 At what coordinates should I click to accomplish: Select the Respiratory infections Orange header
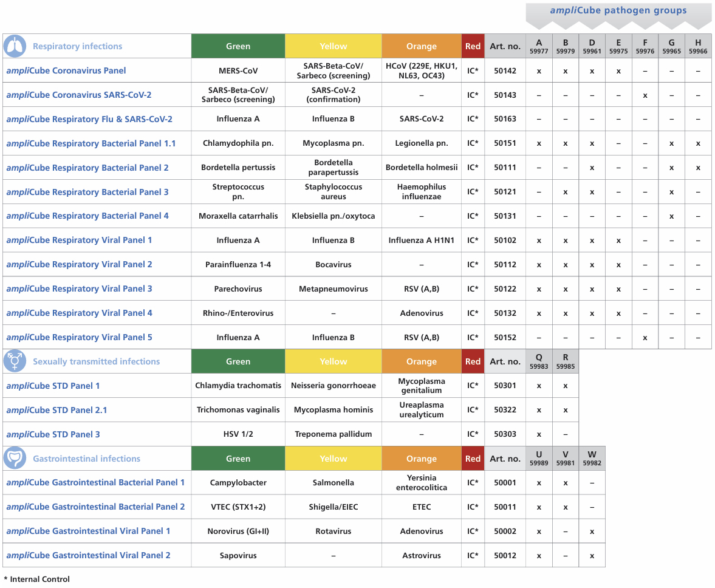tap(422, 46)
